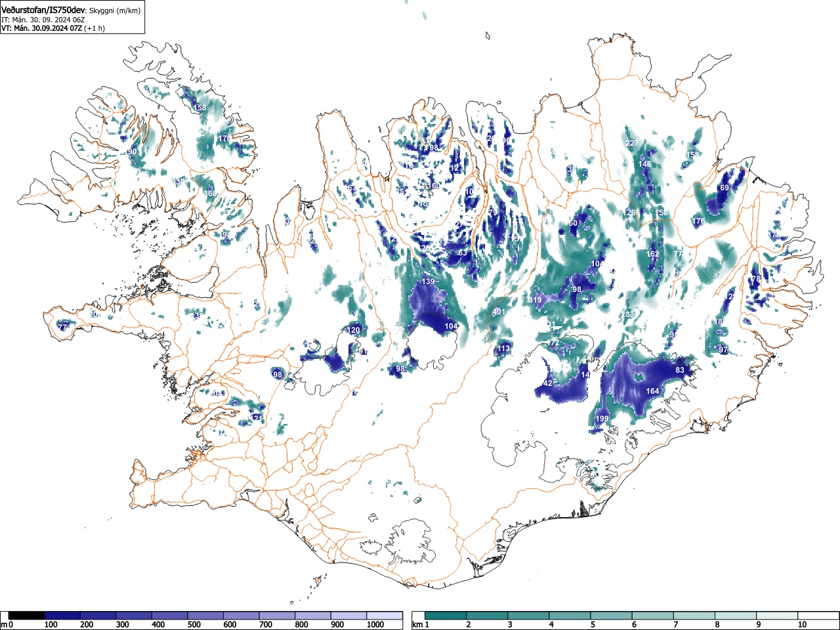This screenshot has height=630, width=840.
Task: Click the map value label '162'
Action: tap(652, 254)
